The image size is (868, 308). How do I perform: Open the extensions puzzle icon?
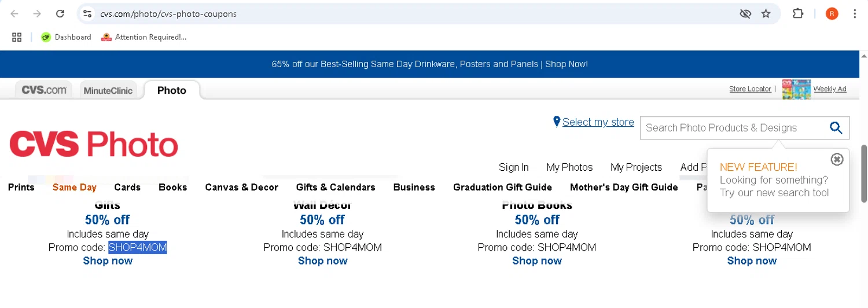(x=798, y=13)
